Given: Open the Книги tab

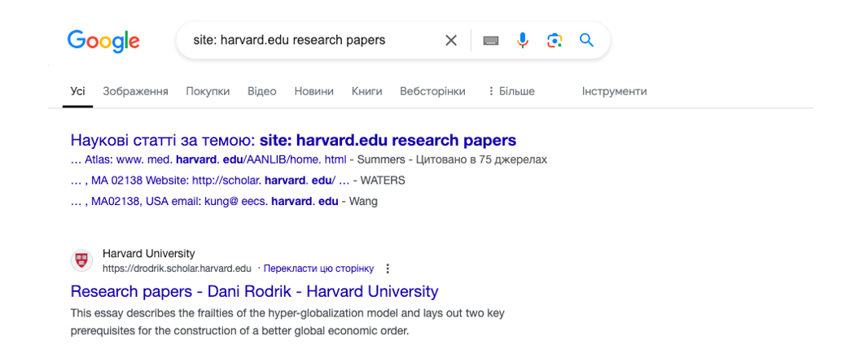Looking at the screenshot, I should tap(366, 91).
